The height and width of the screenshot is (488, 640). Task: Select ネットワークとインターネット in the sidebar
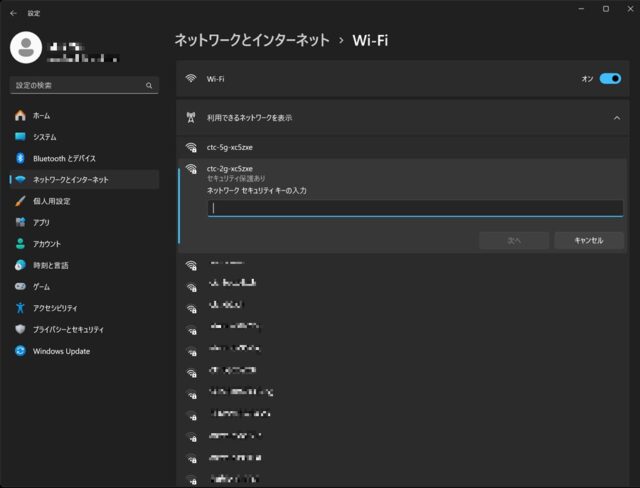click(84, 180)
